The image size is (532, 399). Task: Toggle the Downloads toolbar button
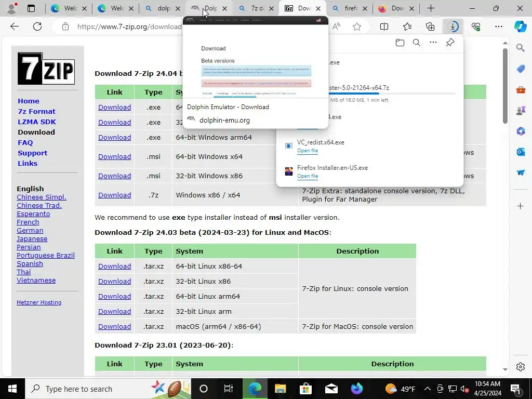[453, 26]
